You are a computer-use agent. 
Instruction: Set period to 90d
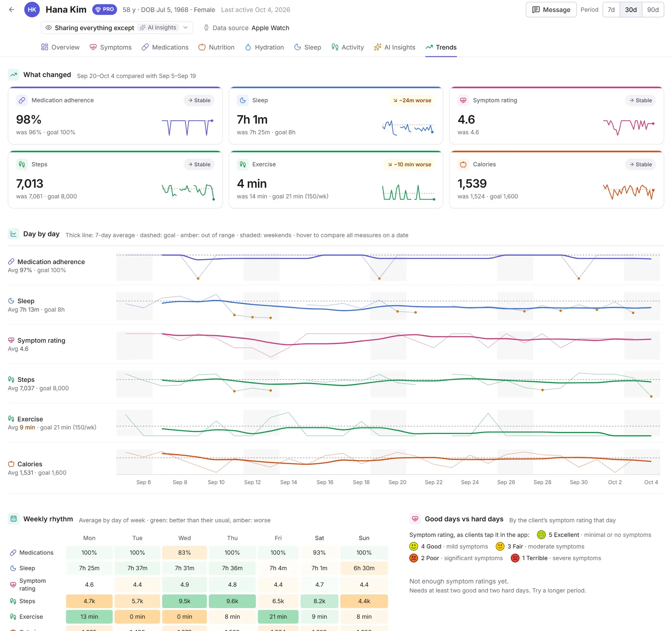point(653,9)
